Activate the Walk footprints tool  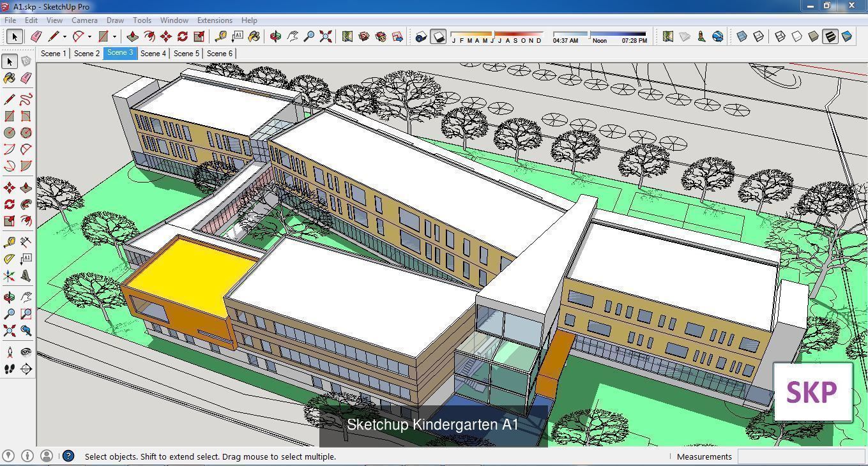pos(9,369)
